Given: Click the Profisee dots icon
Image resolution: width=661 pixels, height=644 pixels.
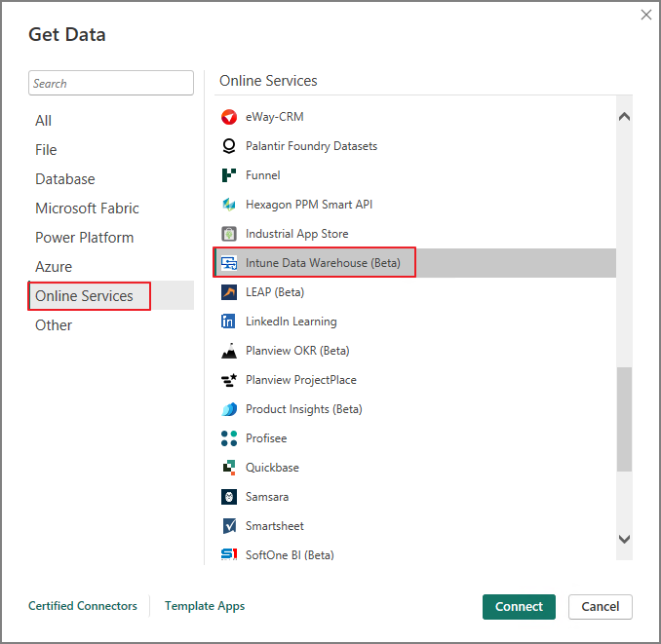Looking at the screenshot, I should [x=229, y=438].
